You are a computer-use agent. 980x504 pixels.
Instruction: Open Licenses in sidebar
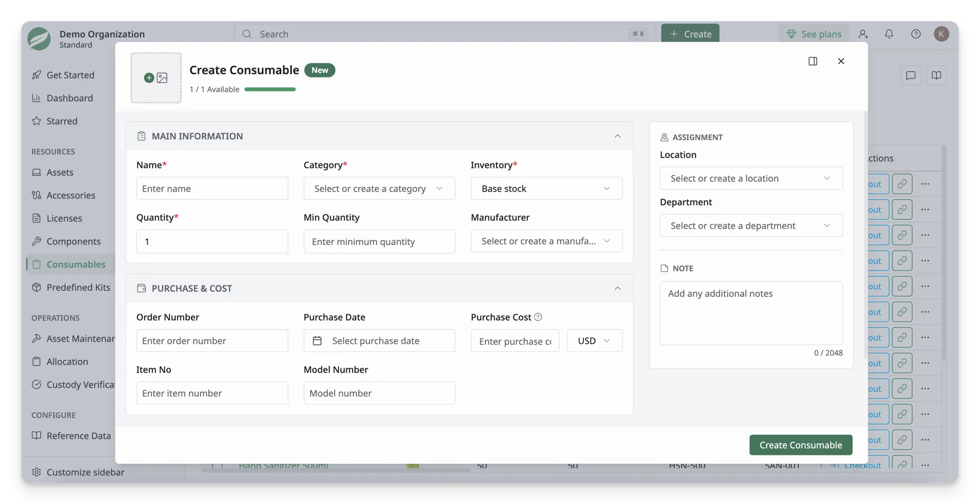point(64,218)
